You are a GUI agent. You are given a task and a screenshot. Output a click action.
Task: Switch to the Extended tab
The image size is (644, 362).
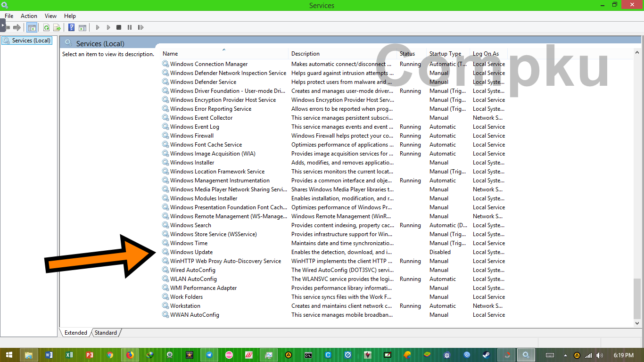coord(75,333)
